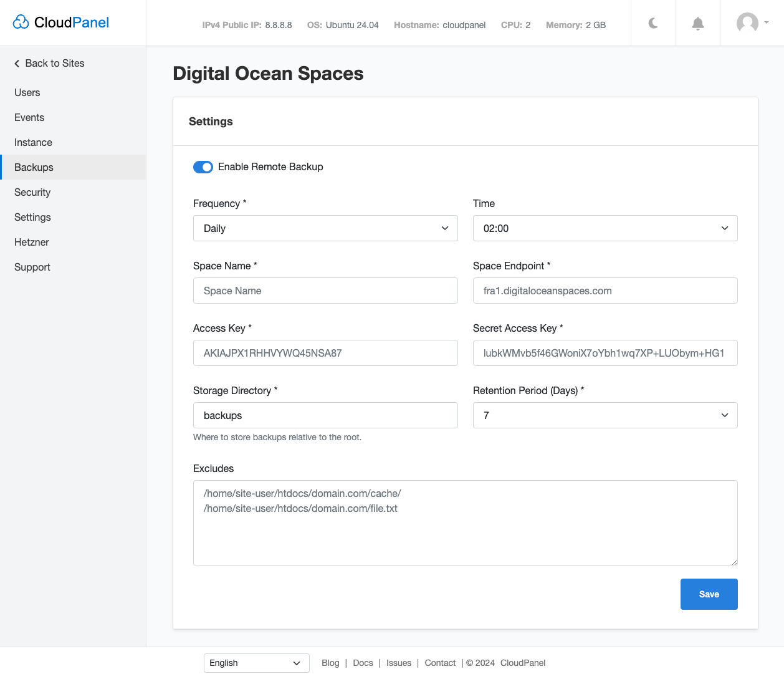
Task: Open notifications via the bell icon
Action: [x=697, y=23]
